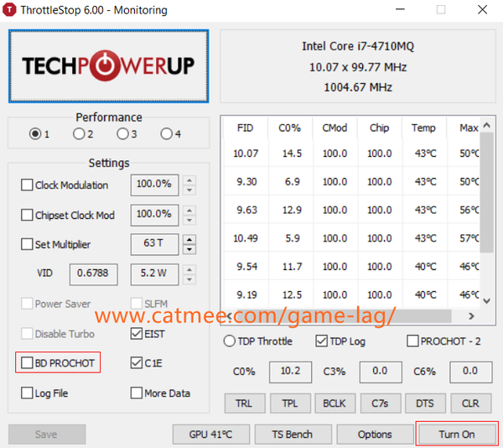The image size is (503, 448).
Task: Click the C0% 10.2 value box
Action: tap(290, 372)
